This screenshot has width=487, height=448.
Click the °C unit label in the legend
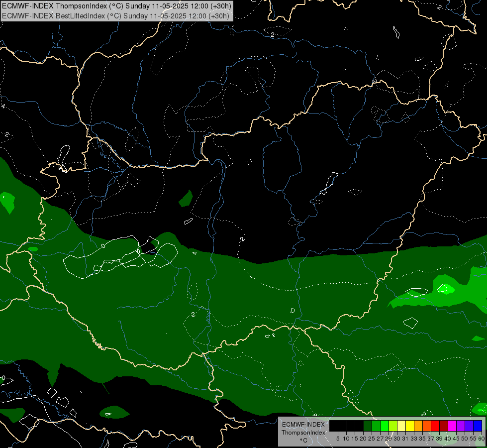pyautogui.click(x=303, y=441)
